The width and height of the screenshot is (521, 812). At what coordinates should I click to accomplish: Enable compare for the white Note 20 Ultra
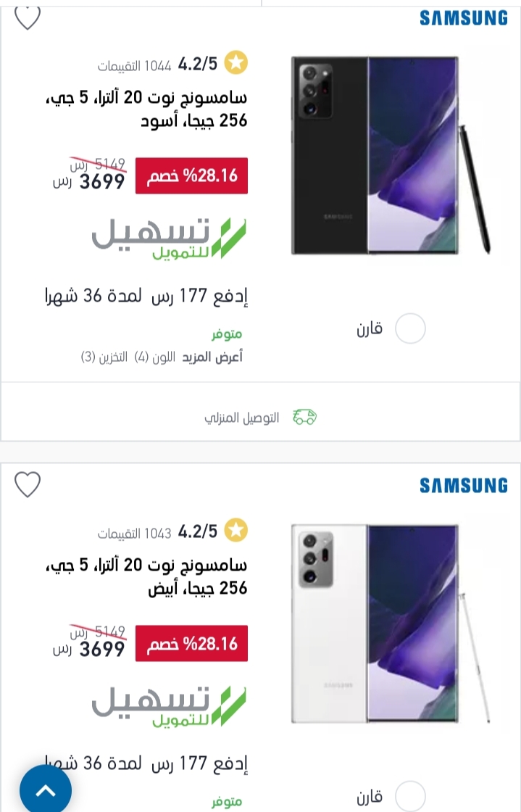click(410, 796)
